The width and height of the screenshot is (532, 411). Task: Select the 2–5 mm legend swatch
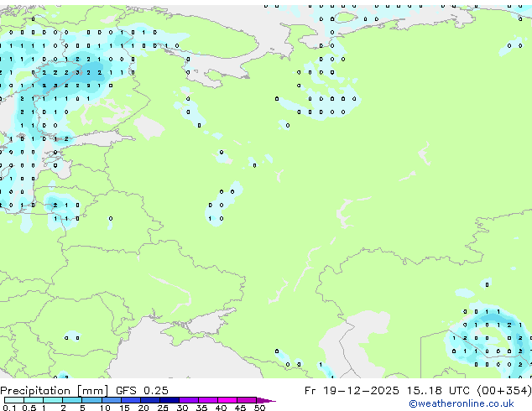72,400
